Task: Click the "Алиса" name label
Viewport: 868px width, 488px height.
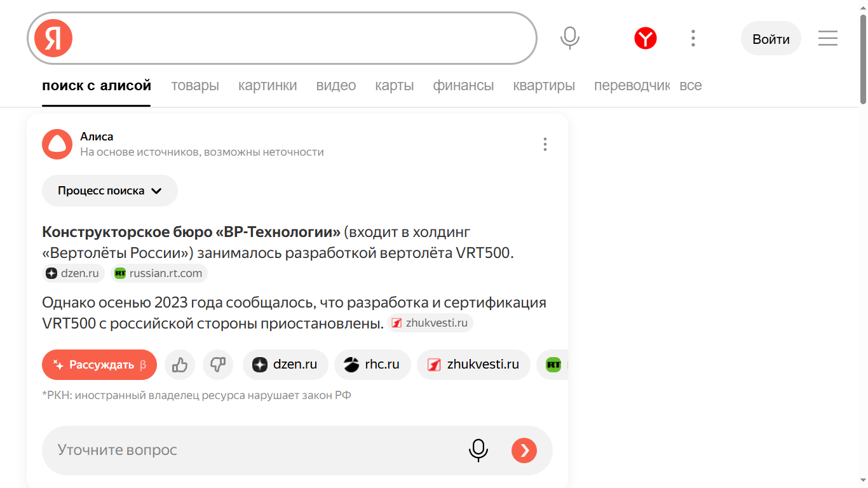Action: pyautogui.click(x=97, y=137)
